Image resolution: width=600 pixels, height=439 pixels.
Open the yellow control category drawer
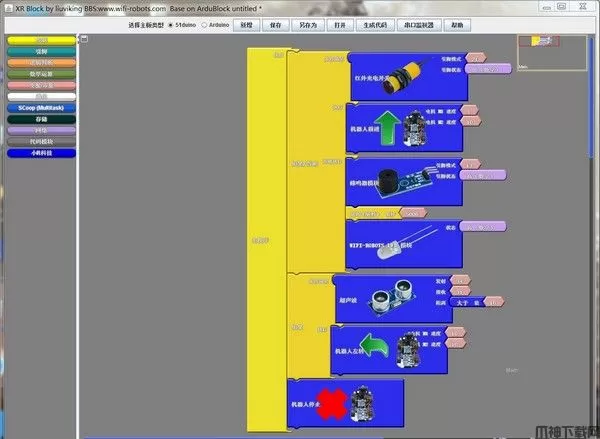click(x=41, y=40)
